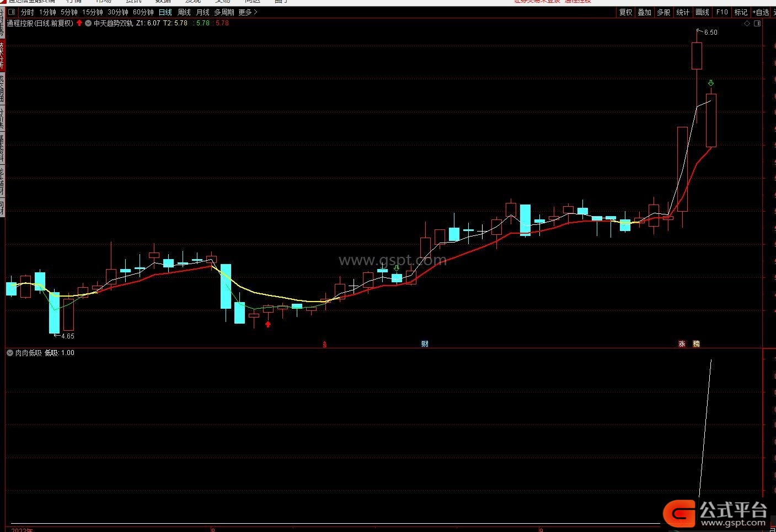Click the 4.65 low price label
The image size is (776, 532).
pos(68,336)
